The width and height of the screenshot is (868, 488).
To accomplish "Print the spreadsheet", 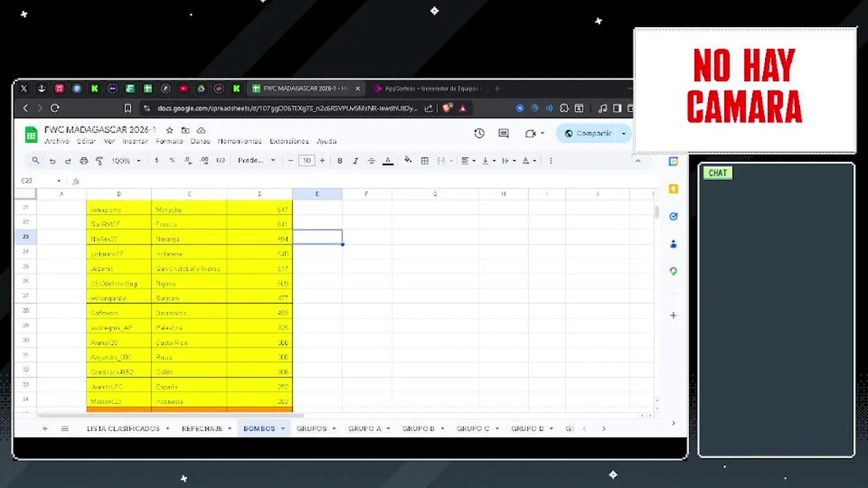I will click(84, 161).
